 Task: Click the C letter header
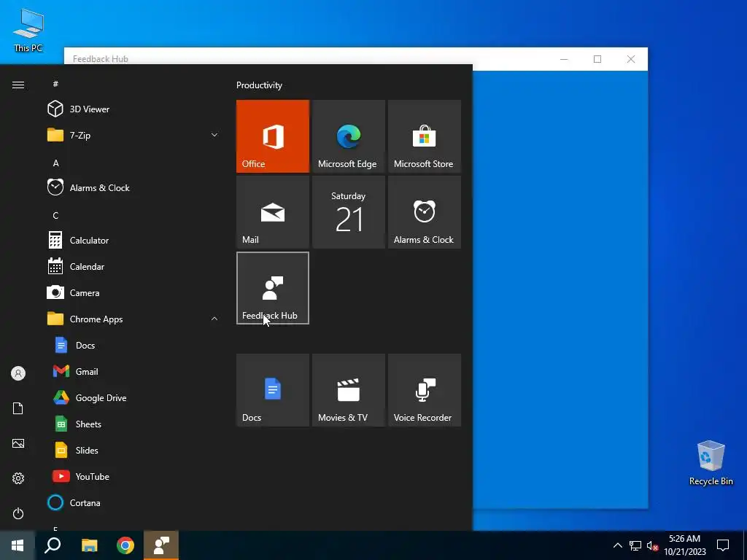tap(55, 216)
